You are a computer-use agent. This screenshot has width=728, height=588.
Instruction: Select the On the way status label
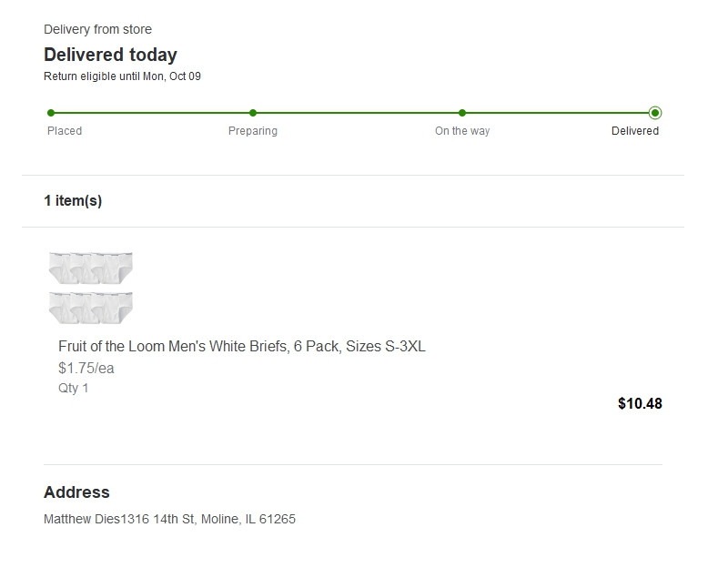(462, 131)
